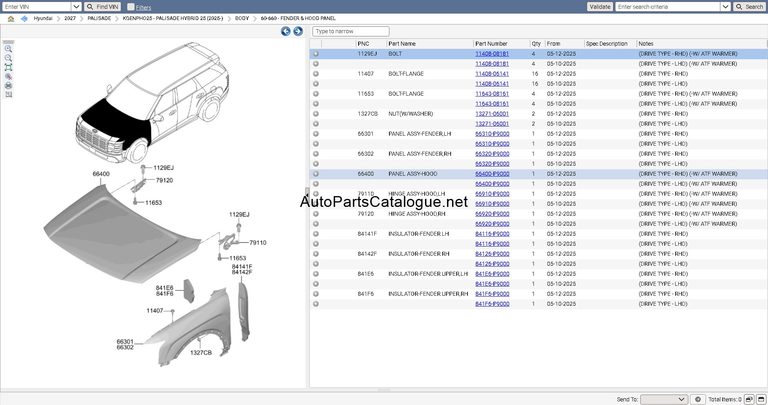Click in the Enter VIN field

(x=36, y=7)
